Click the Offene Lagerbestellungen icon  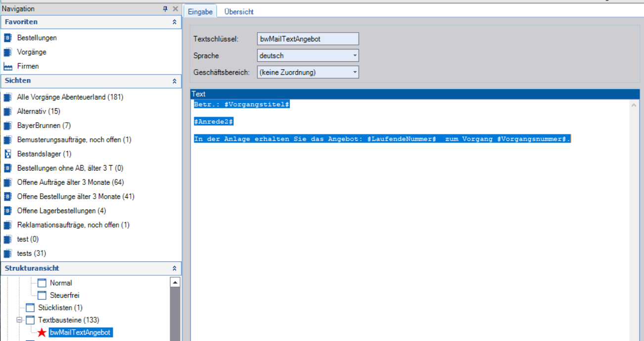(x=7, y=211)
